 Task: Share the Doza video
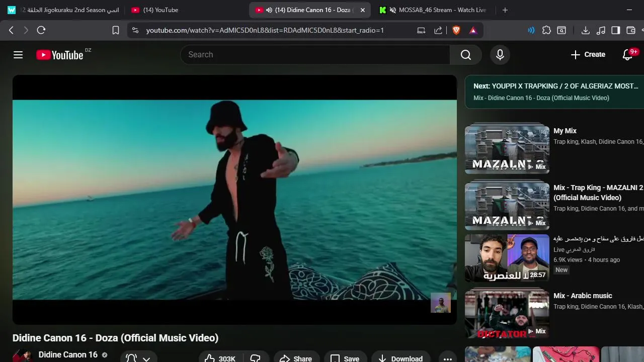coord(296,358)
